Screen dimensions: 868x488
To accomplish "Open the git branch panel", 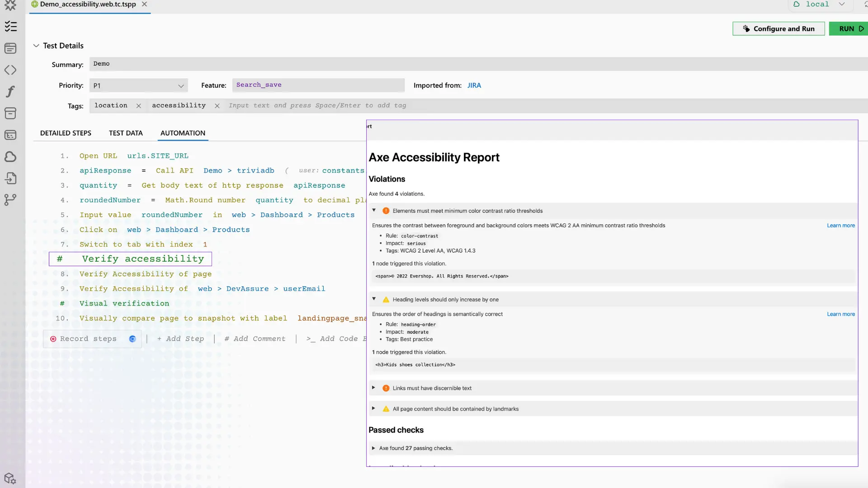I will 11,200.
